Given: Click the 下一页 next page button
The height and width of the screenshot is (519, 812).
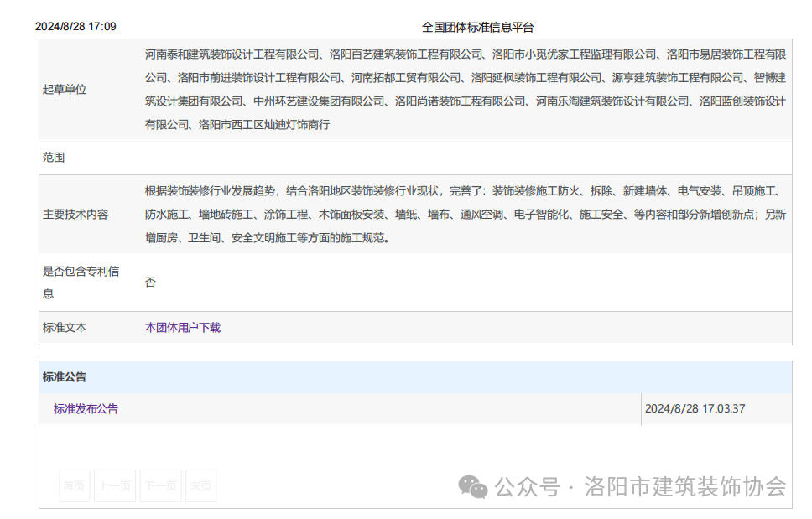Looking at the screenshot, I should coord(160,485).
